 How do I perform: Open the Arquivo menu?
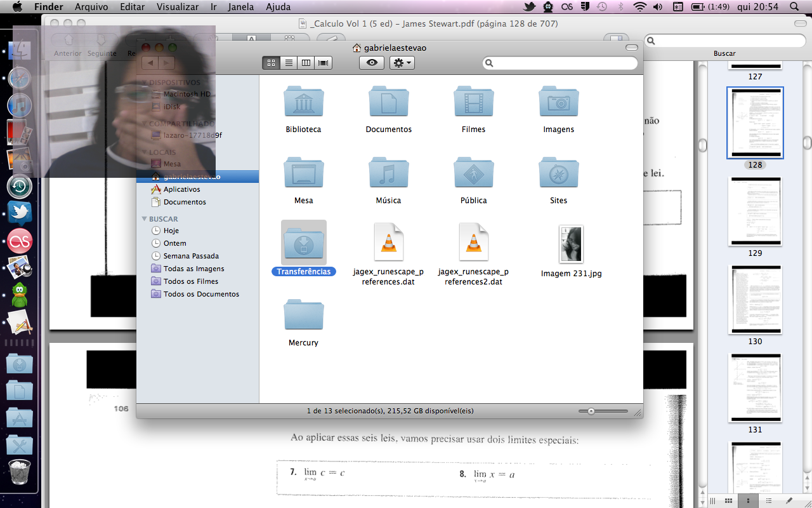91,7
